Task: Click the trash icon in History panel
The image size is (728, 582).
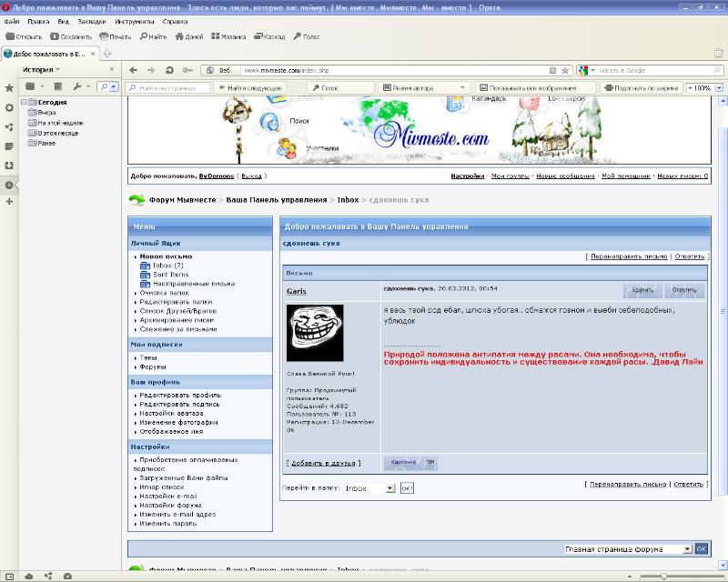Action: pyautogui.click(x=56, y=86)
